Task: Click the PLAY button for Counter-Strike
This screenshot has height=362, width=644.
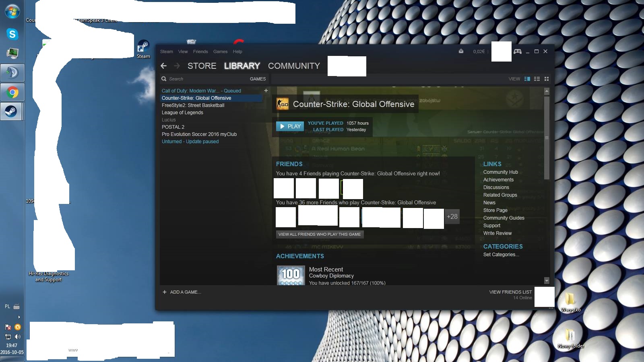Action: [290, 126]
